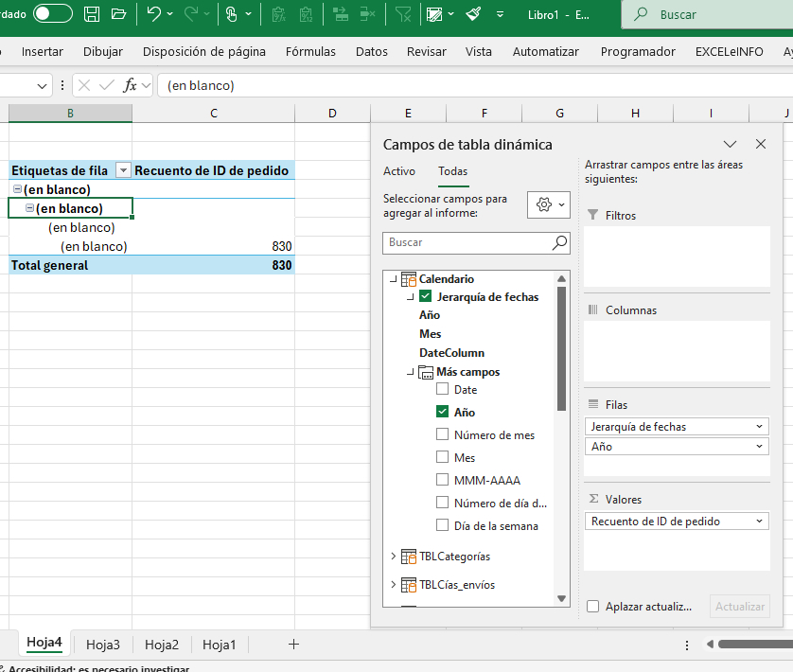Toggle the AutoSave switch

(53, 13)
